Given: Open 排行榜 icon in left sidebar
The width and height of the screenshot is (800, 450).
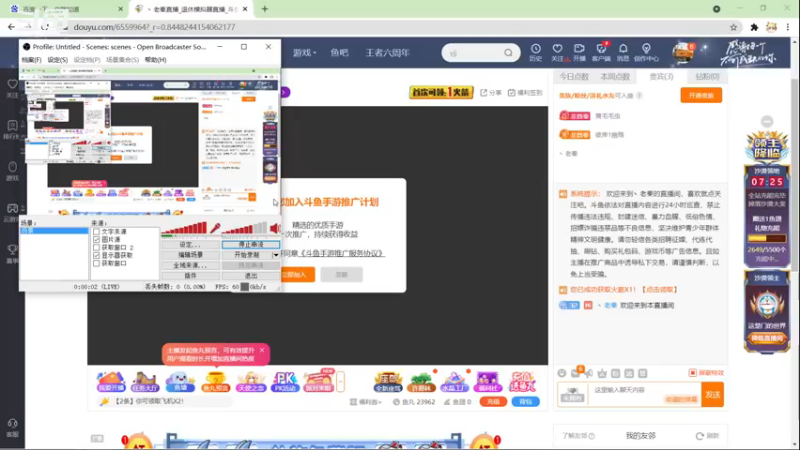Looking at the screenshot, I should point(12,130).
